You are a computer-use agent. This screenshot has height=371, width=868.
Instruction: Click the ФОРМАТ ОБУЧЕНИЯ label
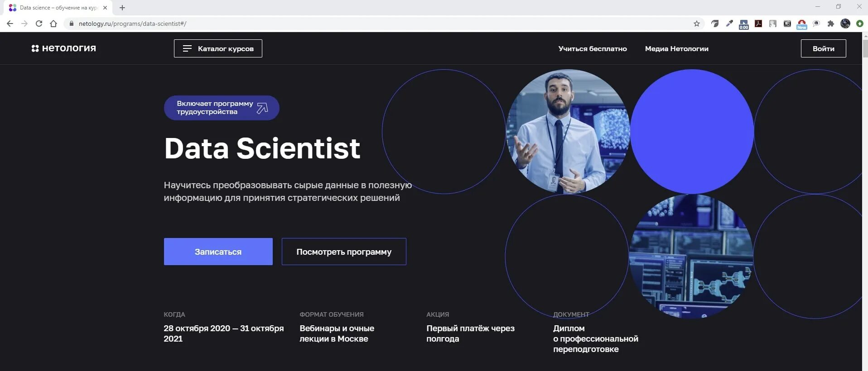(332, 314)
